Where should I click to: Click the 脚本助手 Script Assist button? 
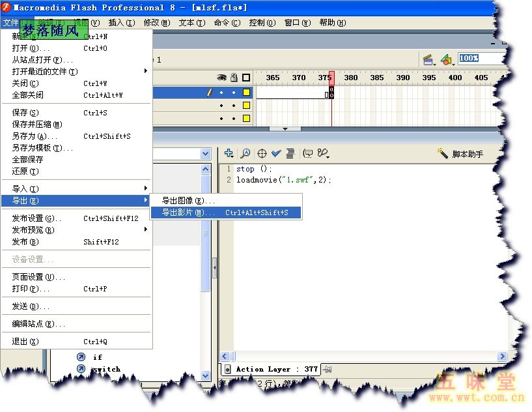coord(460,154)
